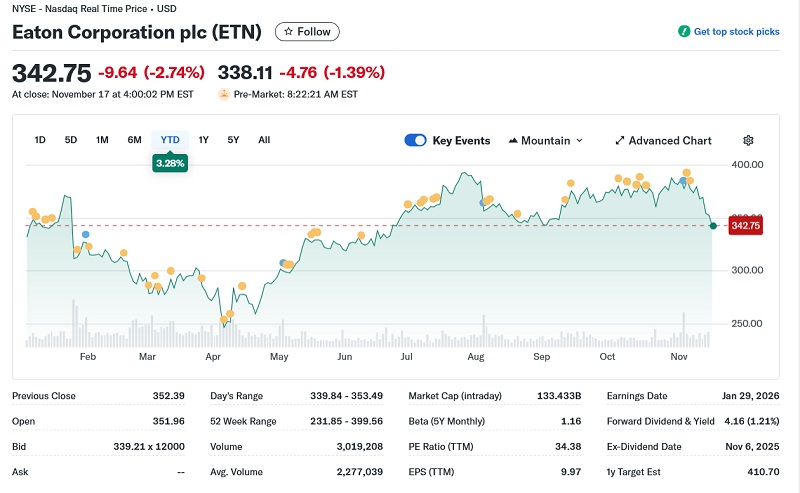
Task: Click the 52 Week Range value 231.85 - 399.56
Action: coord(346,421)
